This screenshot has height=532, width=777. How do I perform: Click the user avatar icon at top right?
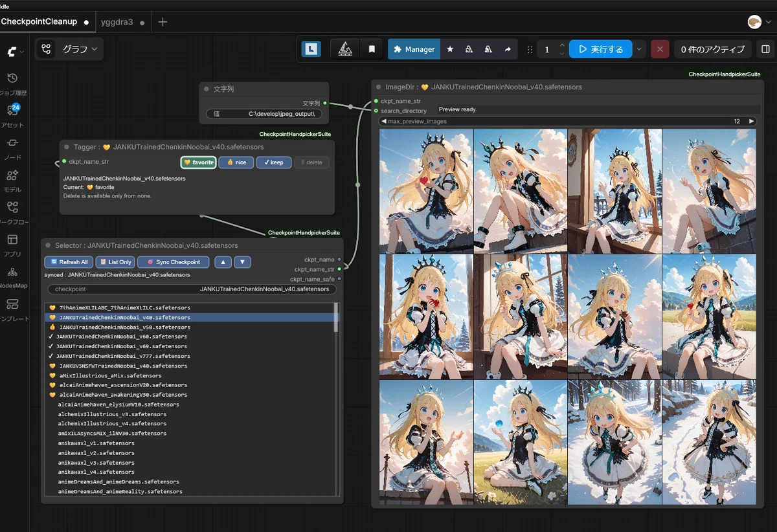click(754, 22)
